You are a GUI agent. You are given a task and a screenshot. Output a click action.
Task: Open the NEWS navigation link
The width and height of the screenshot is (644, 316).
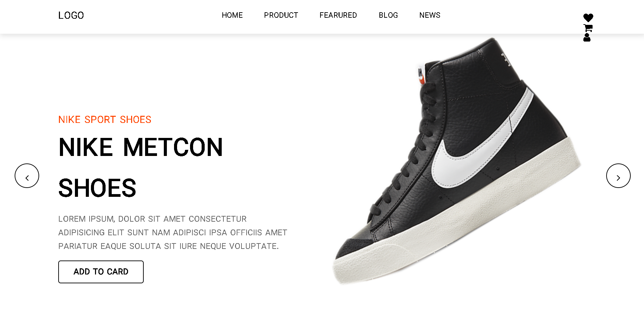430,15
